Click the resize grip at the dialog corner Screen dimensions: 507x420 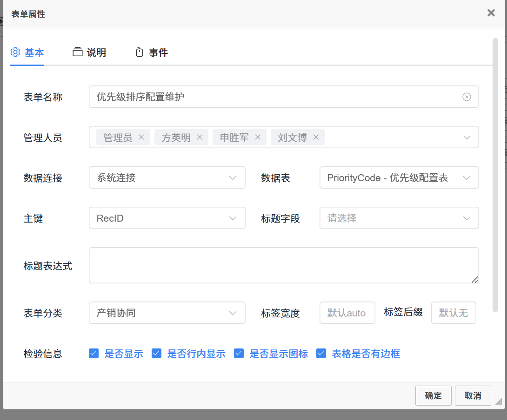pyautogui.click(x=498, y=401)
